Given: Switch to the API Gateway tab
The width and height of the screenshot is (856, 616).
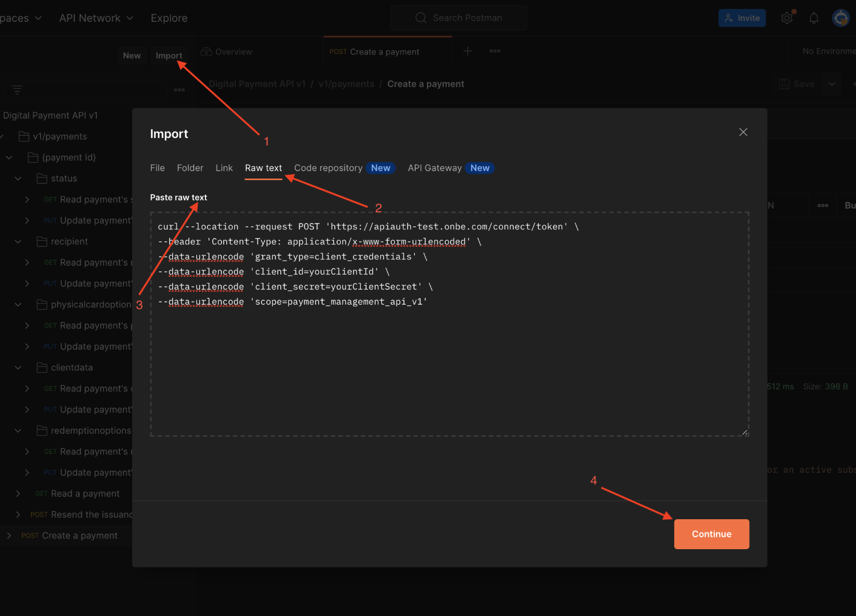Looking at the screenshot, I should tap(450, 168).
